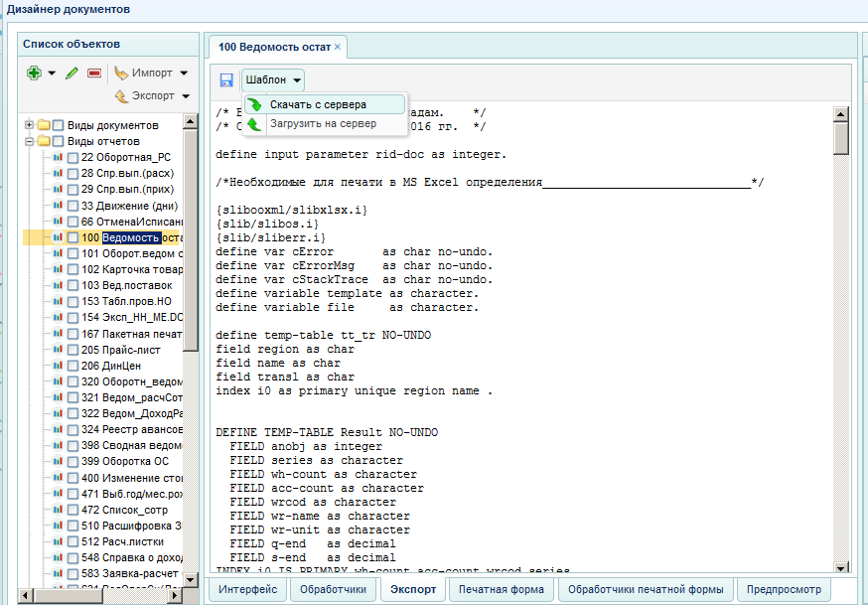Click report icon of 102 Карточка товар
The height and width of the screenshot is (605, 868).
pyautogui.click(x=58, y=269)
